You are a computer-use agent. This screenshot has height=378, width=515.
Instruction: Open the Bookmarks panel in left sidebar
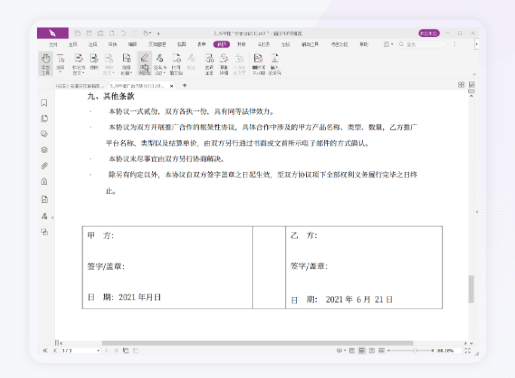tap(44, 103)
